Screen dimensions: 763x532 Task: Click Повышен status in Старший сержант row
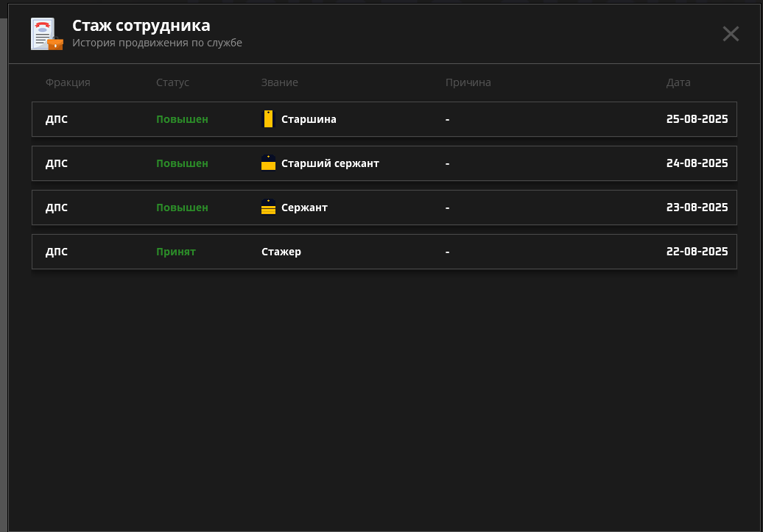[182, 163]
